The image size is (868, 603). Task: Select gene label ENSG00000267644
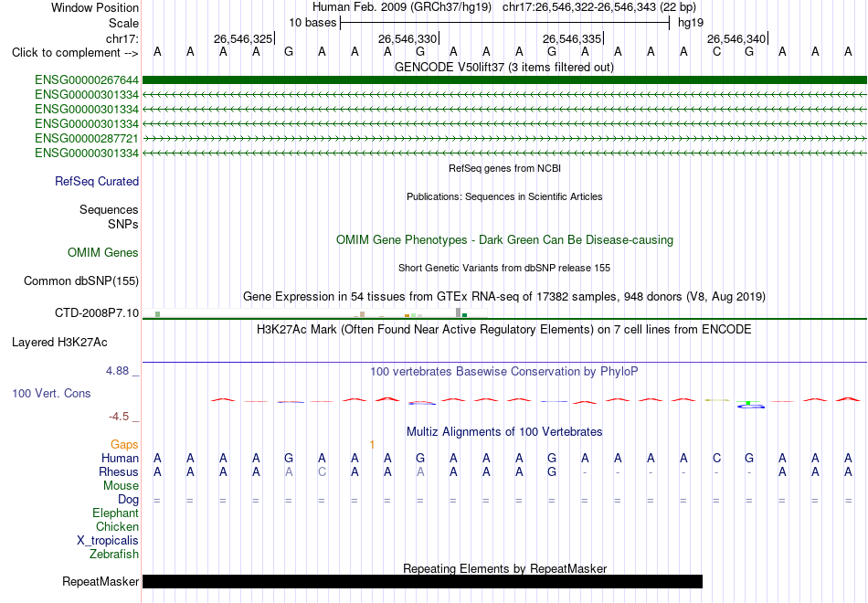click(87, 80)
